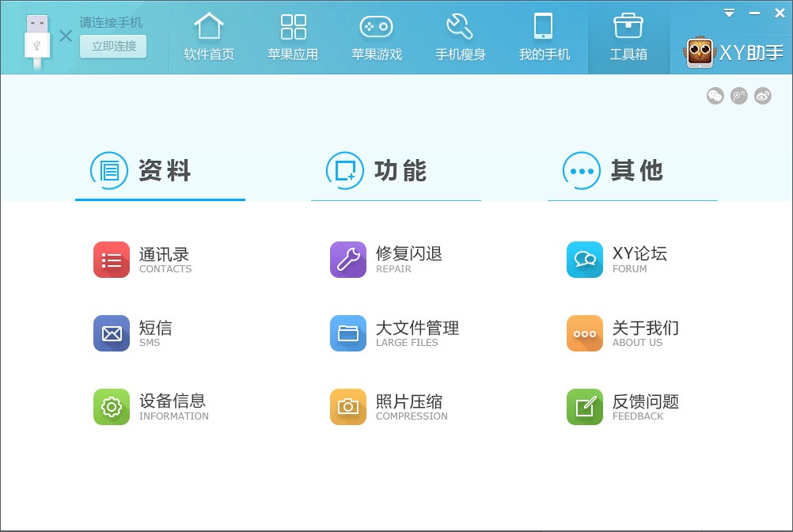
Task: Open the Weibo share icon
Action: coord(762,96)
